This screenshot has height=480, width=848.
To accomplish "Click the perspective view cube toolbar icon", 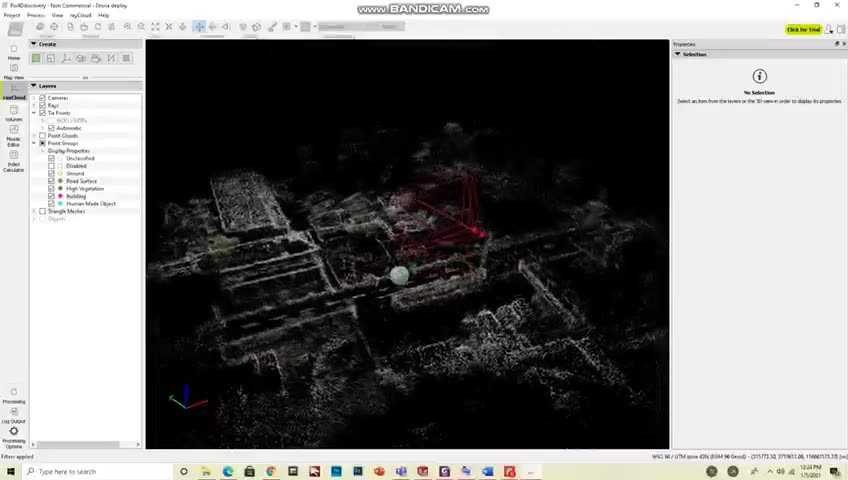I will coord(257,26).
